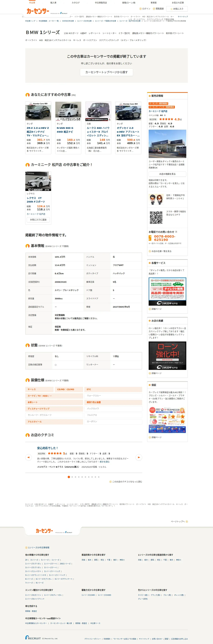Select the first review carousel dot
This screenshot has height=644, width=213.
pyautogui.click(x=69, y=477)
